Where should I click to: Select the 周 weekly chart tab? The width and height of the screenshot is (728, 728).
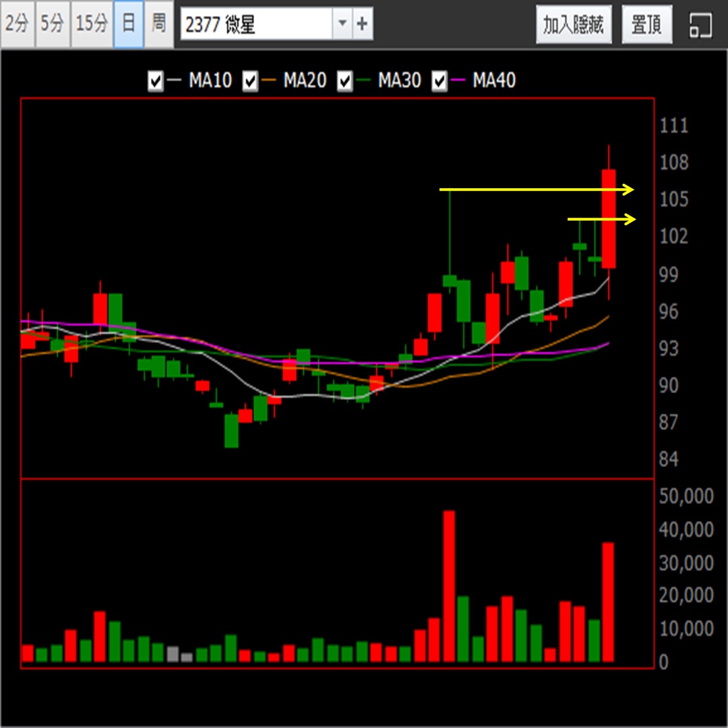click(x=159, y=23)
